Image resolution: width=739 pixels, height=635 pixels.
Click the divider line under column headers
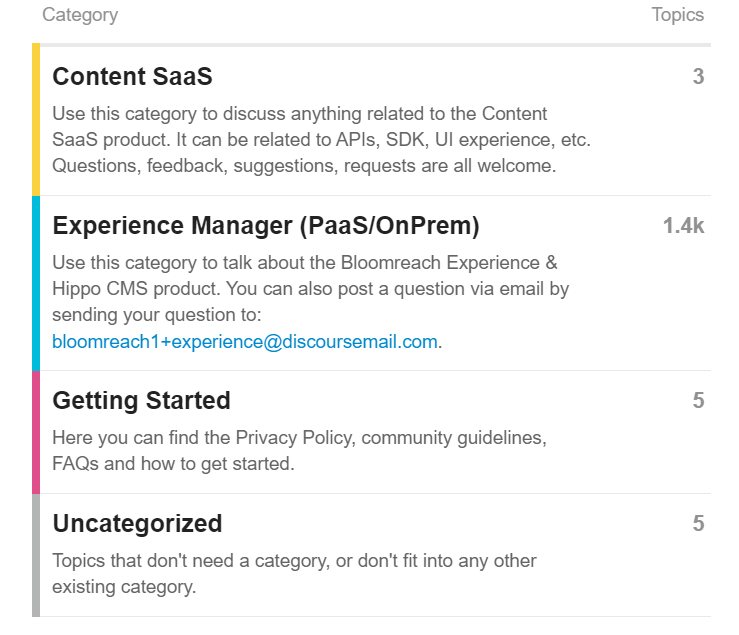click(x=372, y=45)
